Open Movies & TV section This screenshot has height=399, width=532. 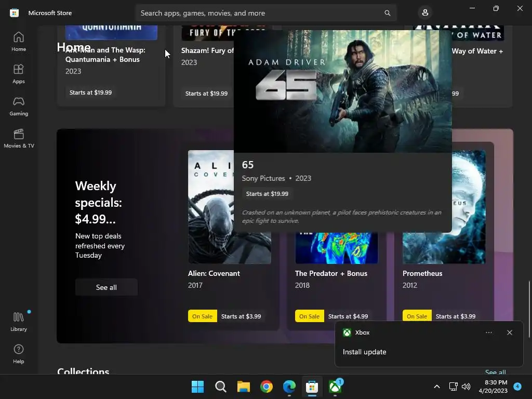click(19, 138)
